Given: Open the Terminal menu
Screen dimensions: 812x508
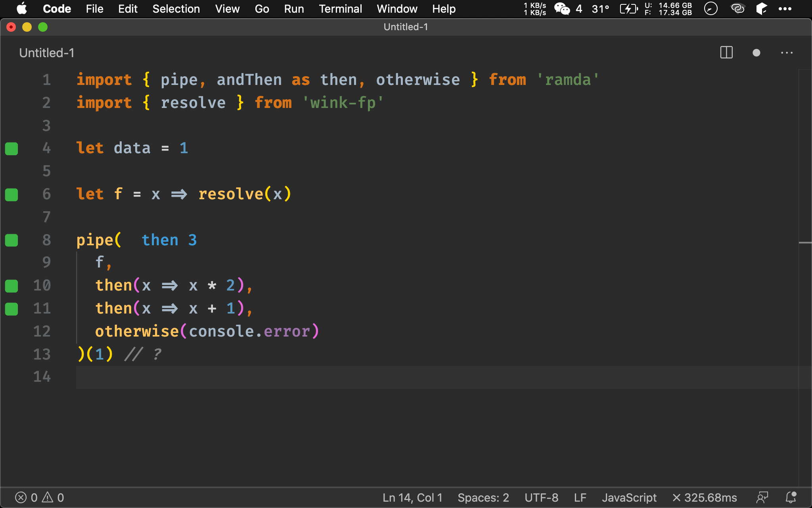Looking at the screenshot, I should click(x=340, y=9).
